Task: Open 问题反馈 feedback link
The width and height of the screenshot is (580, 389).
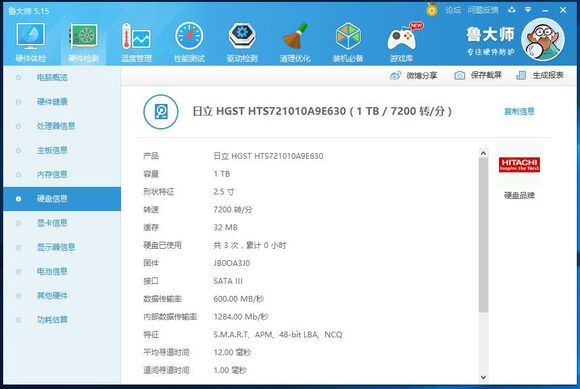Action: (483, 10)
